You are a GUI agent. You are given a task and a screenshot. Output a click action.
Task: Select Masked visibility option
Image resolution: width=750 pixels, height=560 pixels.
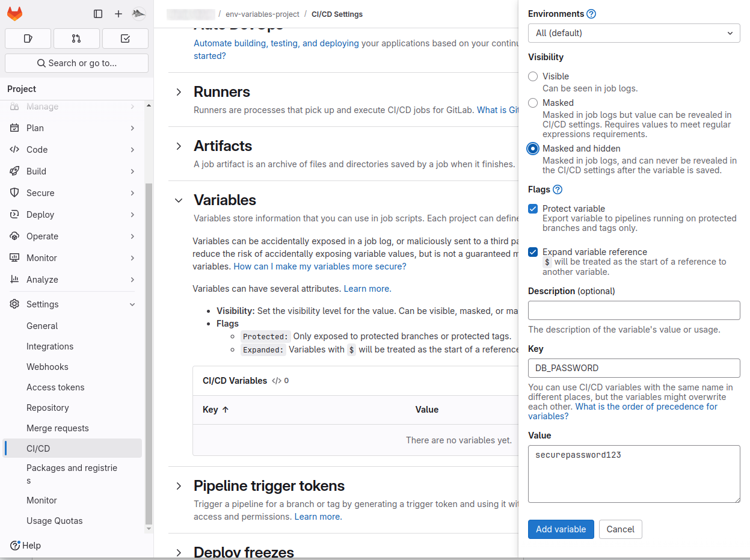[533, 103]
